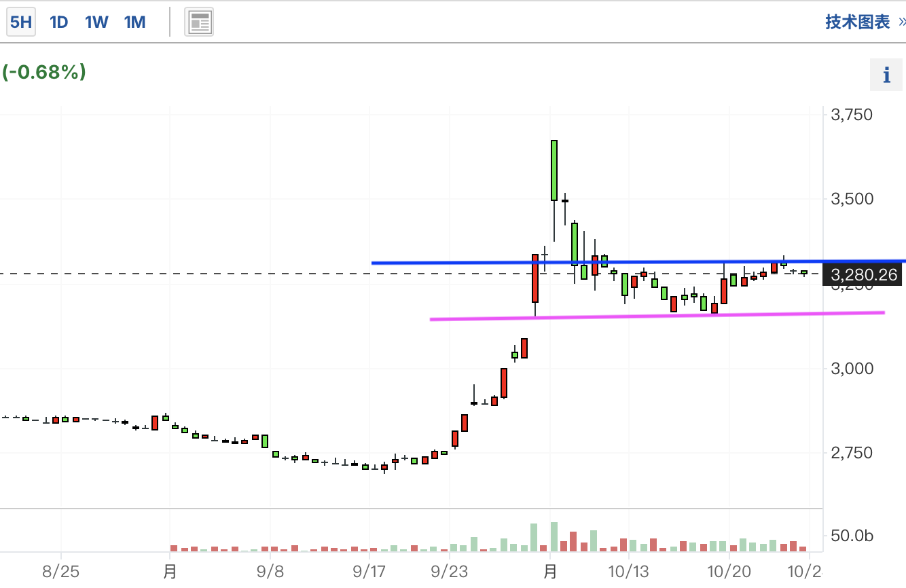
Task: Switch to the 1M timeframe
Action: (x=135, y=22)
